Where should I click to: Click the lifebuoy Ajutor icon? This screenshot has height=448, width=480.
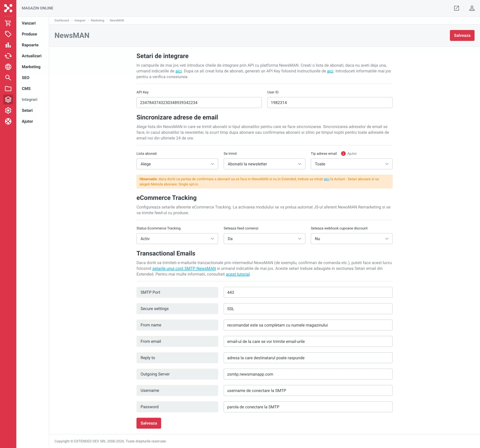(8, 121)
